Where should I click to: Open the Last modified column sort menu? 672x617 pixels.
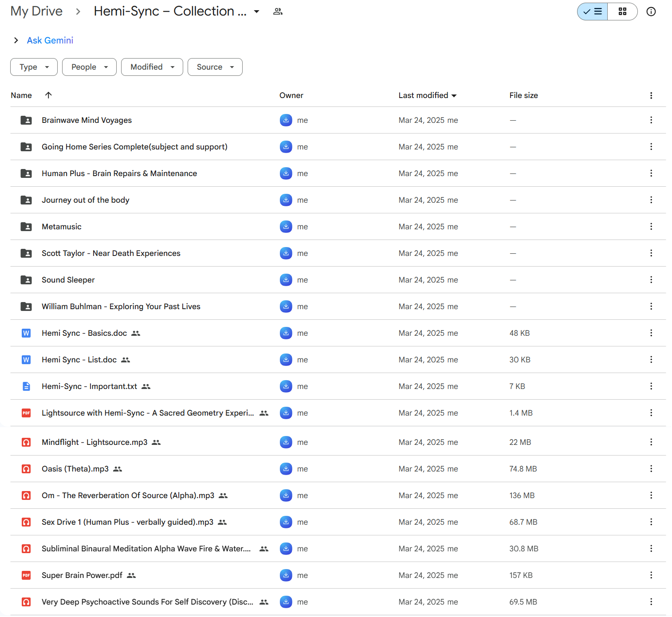(428, 95)
